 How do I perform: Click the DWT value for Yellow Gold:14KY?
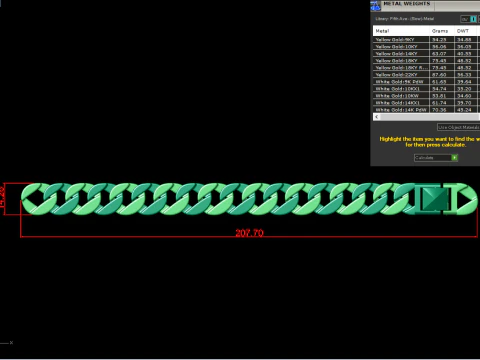pos(464,53)
